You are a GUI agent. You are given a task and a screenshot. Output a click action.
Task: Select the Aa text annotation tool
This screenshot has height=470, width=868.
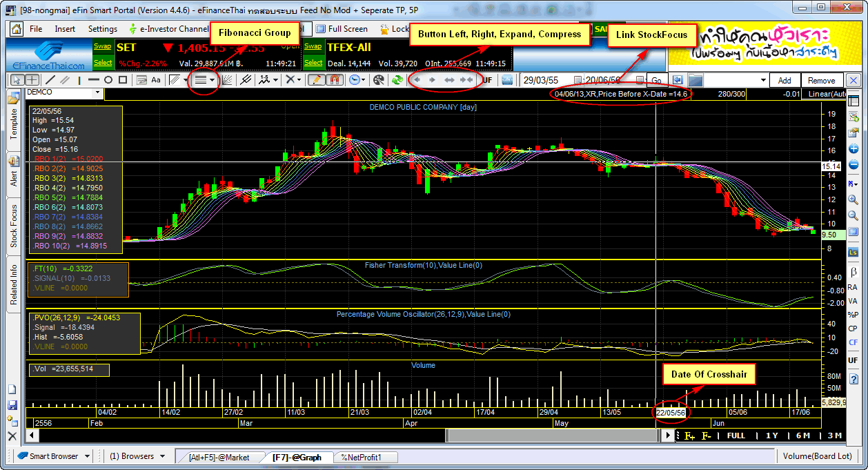156,80
